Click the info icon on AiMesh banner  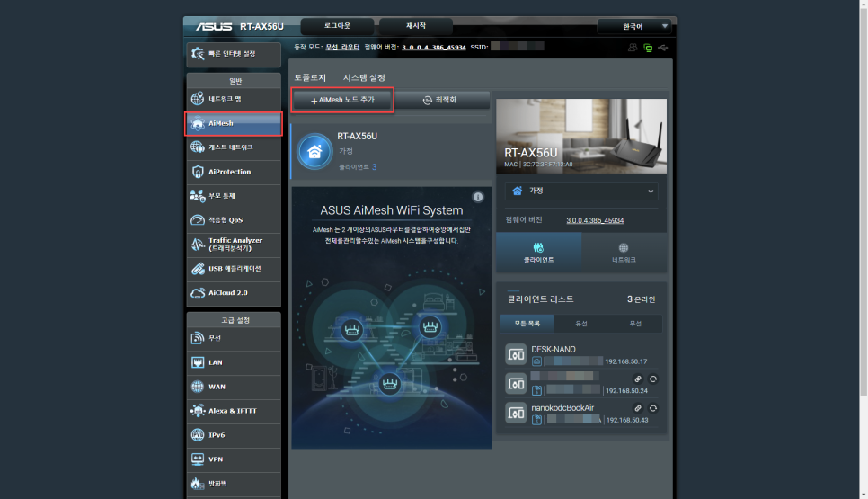click(478, 197)
